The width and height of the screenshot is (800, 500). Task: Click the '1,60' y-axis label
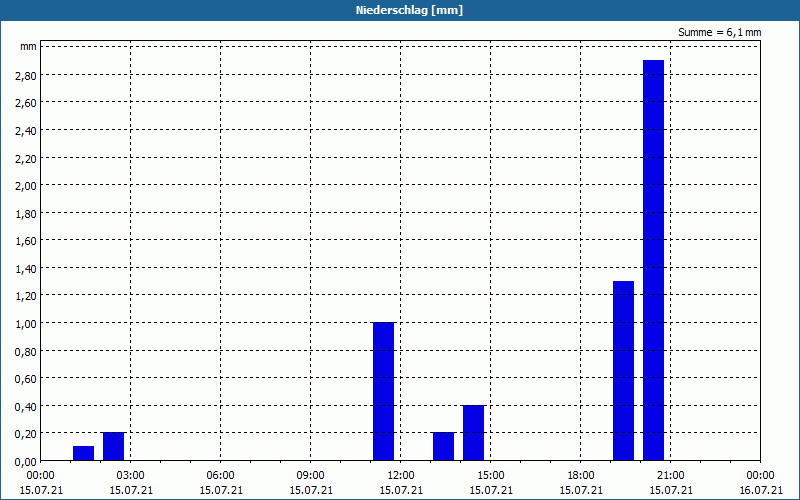[27, 241]
